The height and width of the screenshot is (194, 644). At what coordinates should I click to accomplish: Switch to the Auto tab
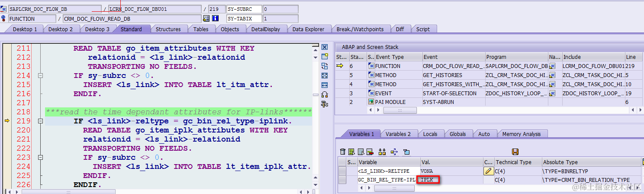484,134
